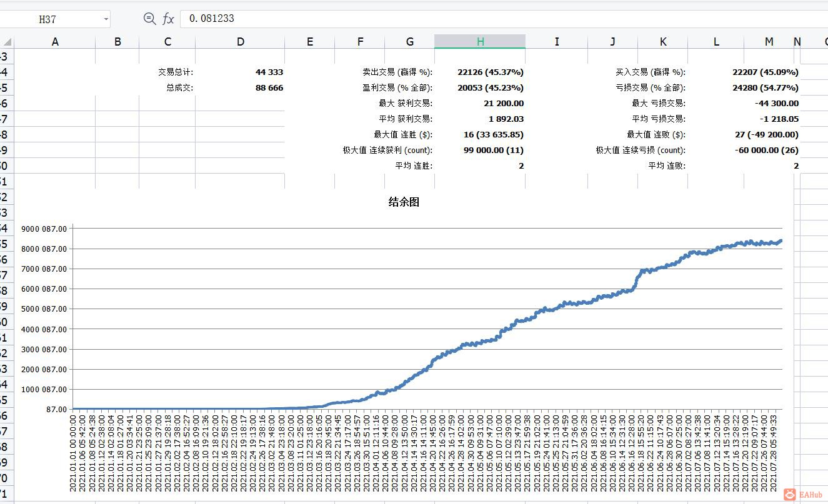This screenshot has width=828, height=504.
Task: Click the 盈利交易 (% 全部) label cell
Action: (x=397, y=88)
